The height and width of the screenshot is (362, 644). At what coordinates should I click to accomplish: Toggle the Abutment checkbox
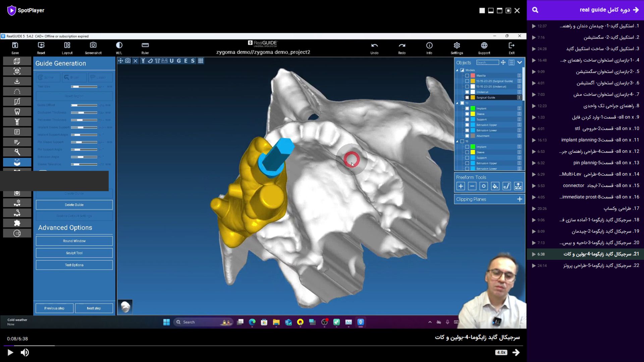(467, 136)
